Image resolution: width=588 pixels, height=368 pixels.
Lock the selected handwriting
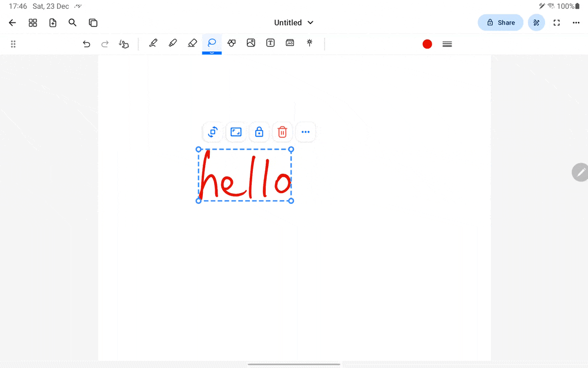[259, 132]
